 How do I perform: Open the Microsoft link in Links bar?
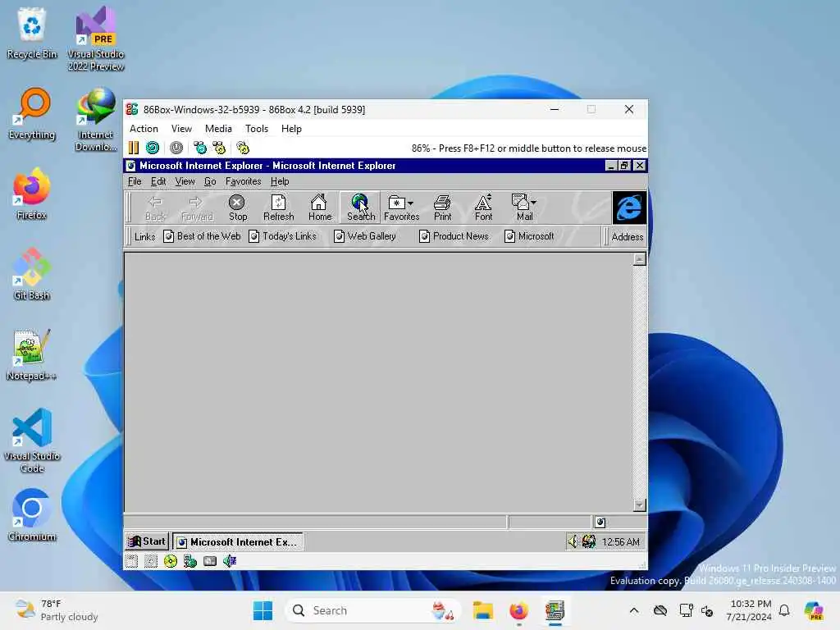(x=529, y=236)
